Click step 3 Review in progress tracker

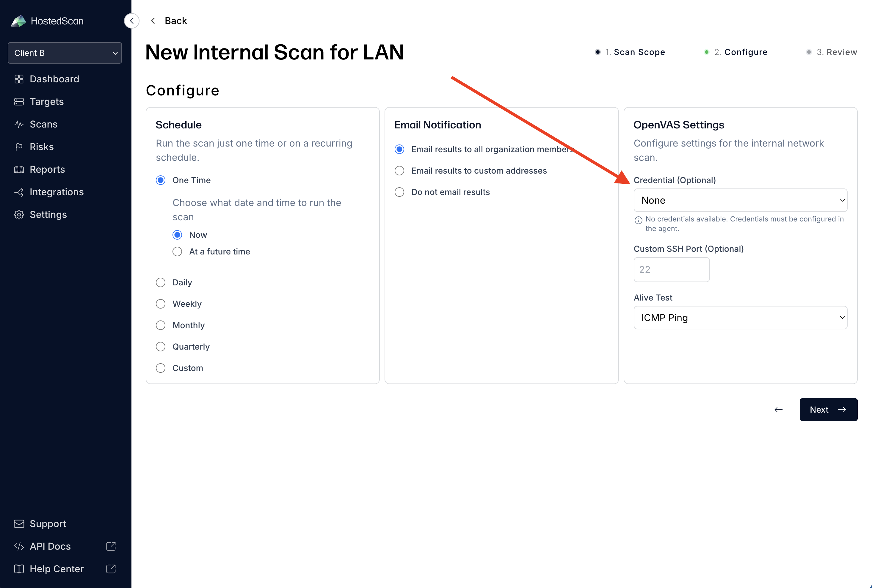click(842, 52)
